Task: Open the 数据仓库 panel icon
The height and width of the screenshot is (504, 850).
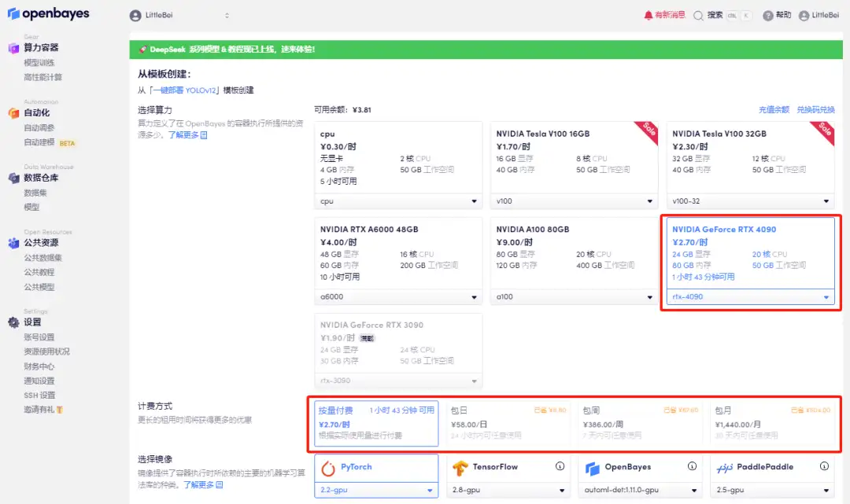Action: [x=13, y=177]
